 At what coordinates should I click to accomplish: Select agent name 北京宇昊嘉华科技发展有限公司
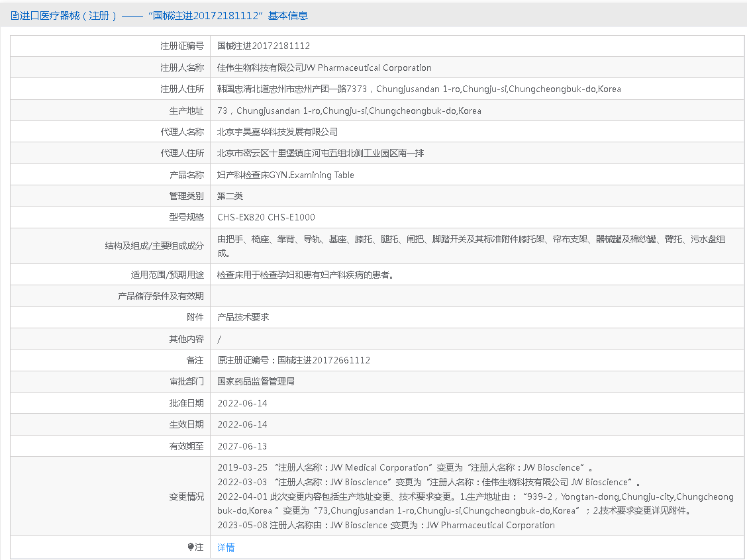tap(277, 132)
